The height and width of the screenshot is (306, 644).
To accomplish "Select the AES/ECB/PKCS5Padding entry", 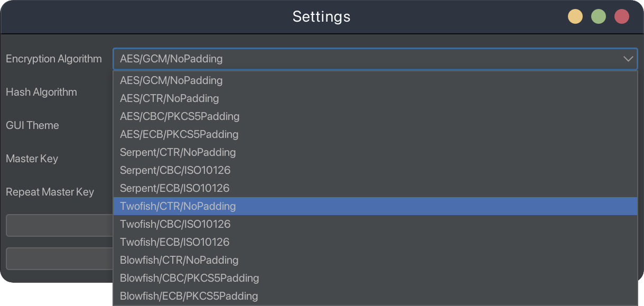I will 179,135.
